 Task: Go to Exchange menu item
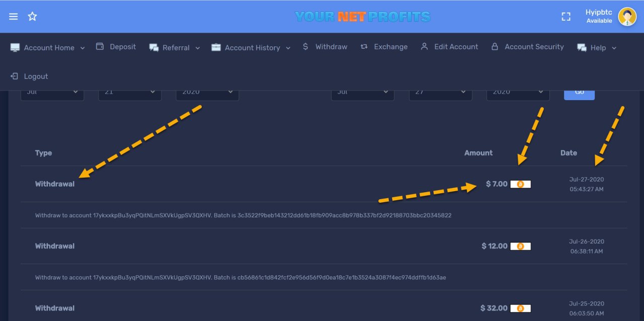click(391, 47)
